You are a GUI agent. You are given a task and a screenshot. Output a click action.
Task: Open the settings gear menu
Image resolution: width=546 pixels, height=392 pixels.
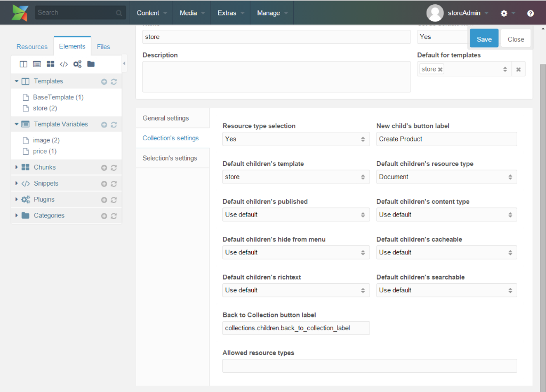click(x=504, y=13)
